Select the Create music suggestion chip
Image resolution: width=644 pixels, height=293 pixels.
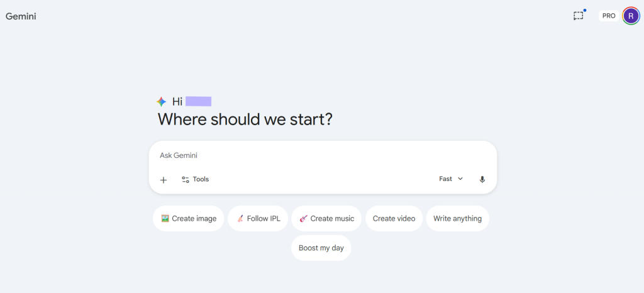tap(326, 218)
